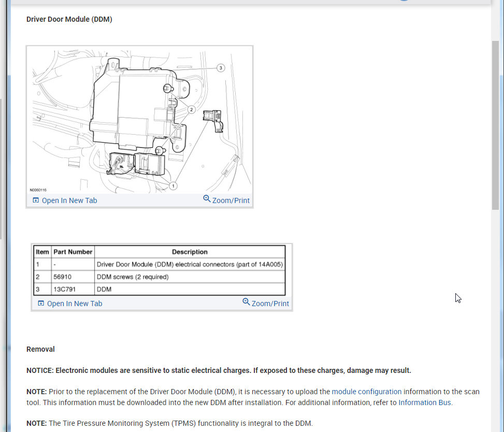504x432 pixels.
Task: Click the 'Item' column header
Action: [42, 252]
